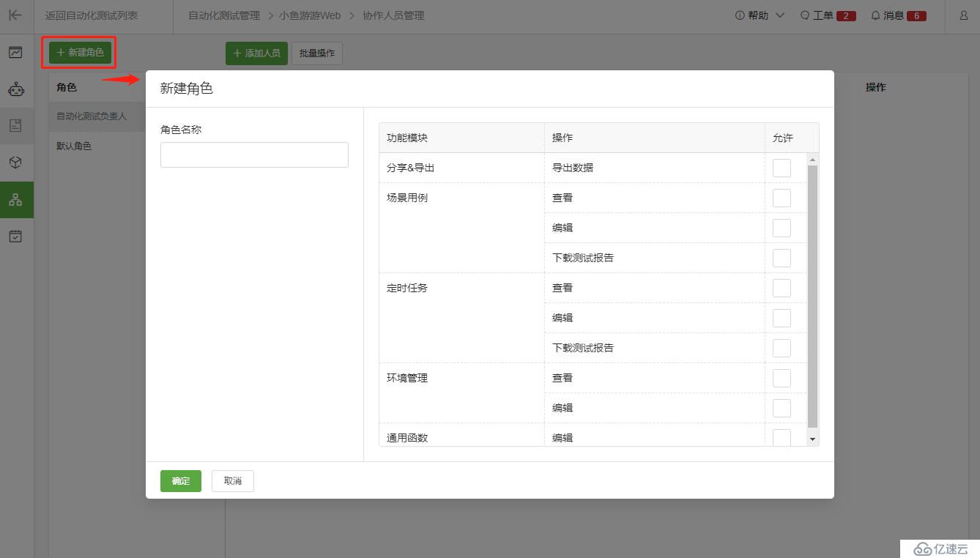Expand the 帮助 dropdown chevron

click(779, 15)
